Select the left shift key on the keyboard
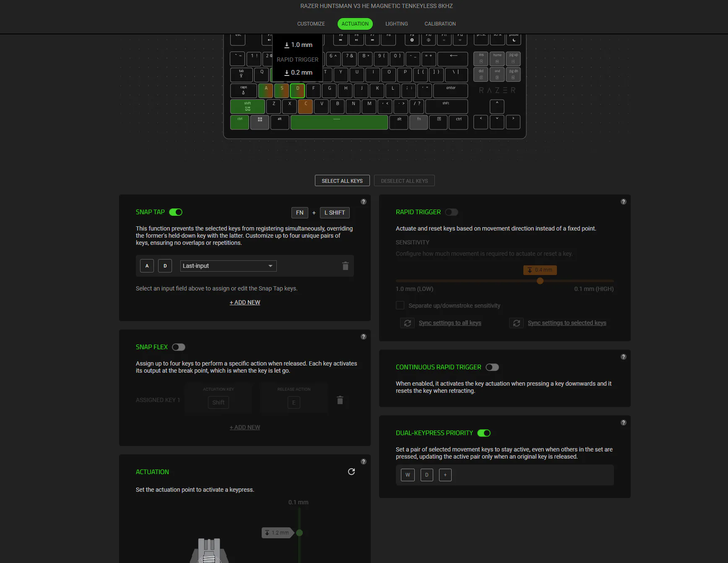 (247, 106)
